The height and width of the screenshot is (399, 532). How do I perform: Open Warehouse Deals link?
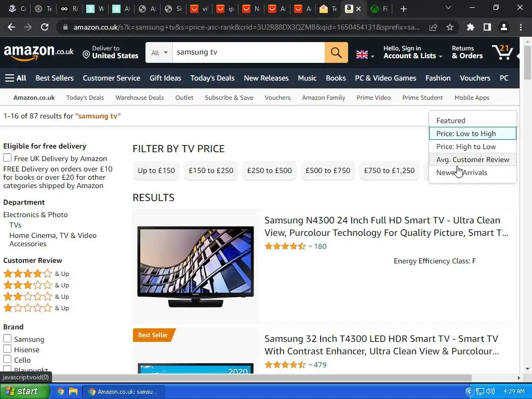coord(139,98)
